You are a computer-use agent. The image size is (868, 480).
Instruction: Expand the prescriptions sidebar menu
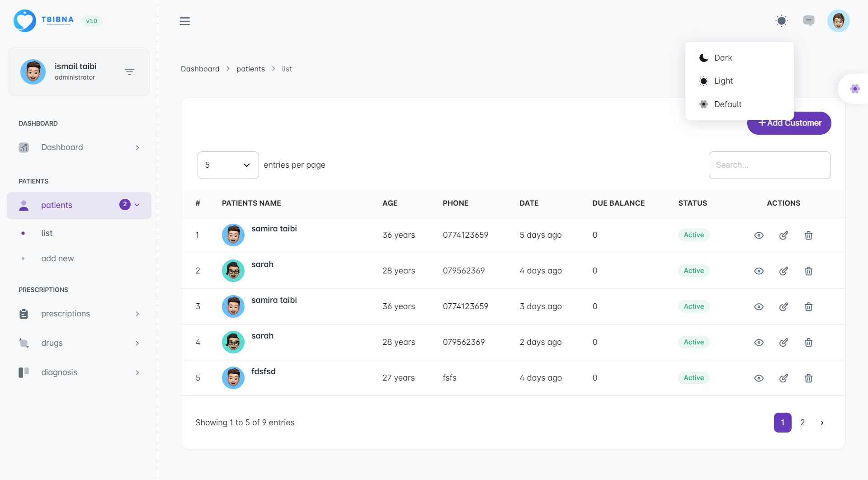(79, 314)
